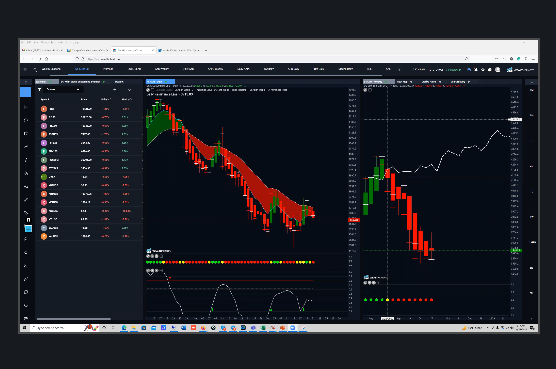Screen dimensions: 556x369
Task: Toggle the first round eye icon of the oscillator indicator
Action: [x=148, y=270]
